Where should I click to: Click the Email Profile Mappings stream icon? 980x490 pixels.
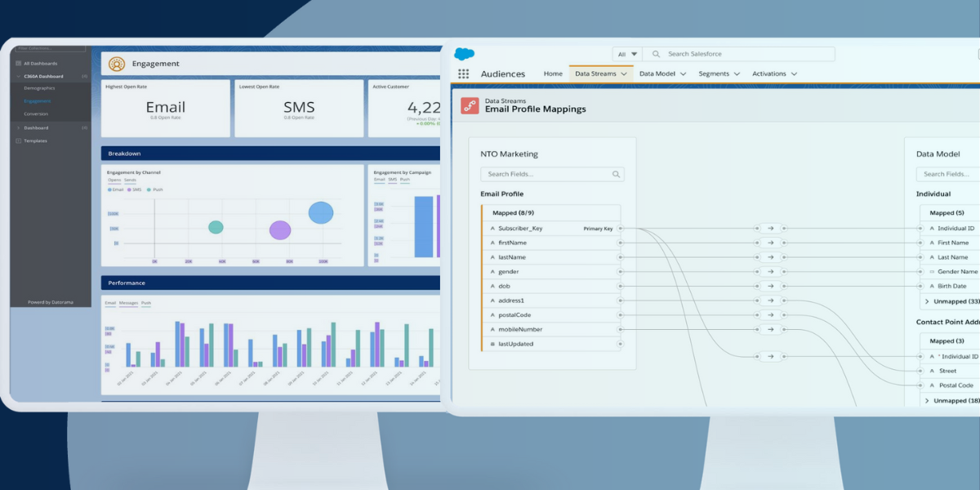click(x=469, y=105)
